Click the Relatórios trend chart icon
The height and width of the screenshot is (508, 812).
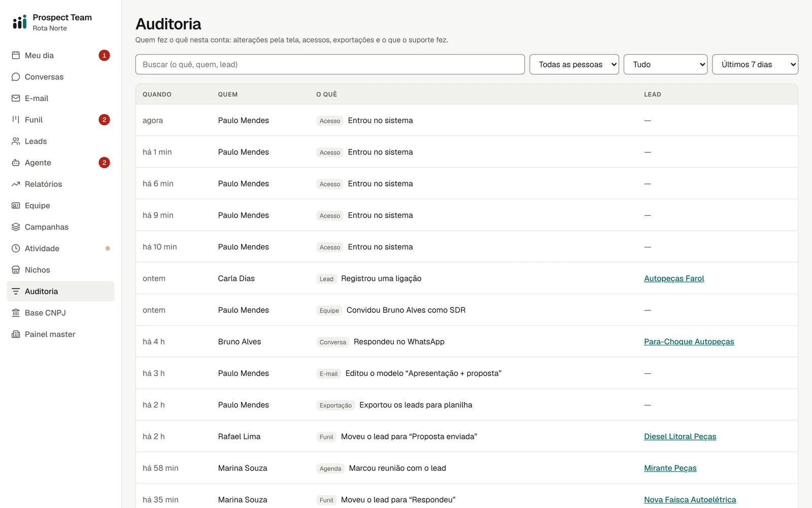coord(16,184)
